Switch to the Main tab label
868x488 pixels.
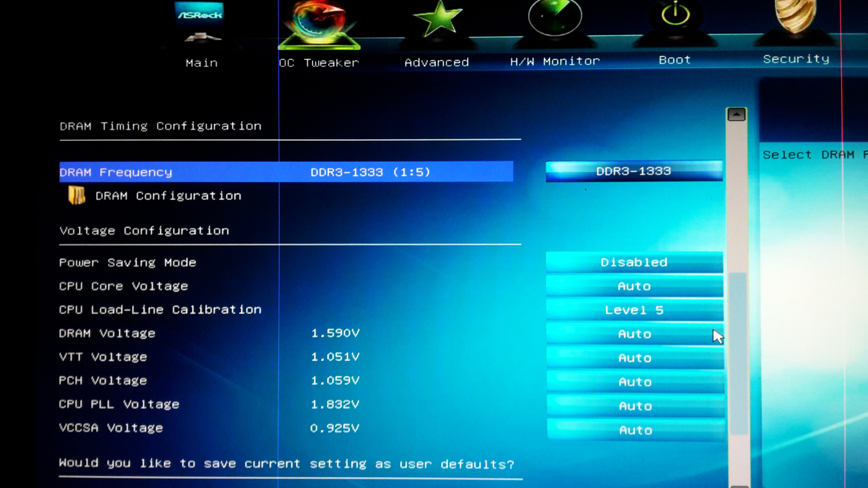(202, 63)
